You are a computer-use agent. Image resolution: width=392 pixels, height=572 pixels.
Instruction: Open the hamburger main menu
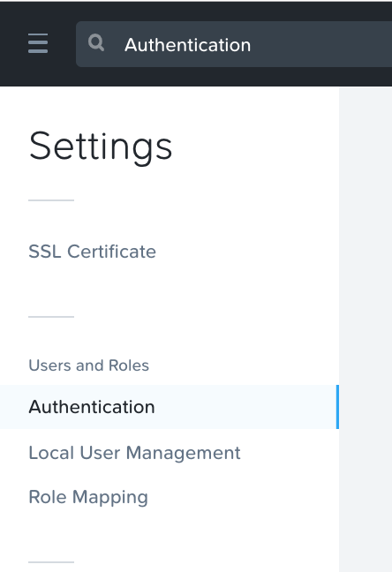[38, 43]
